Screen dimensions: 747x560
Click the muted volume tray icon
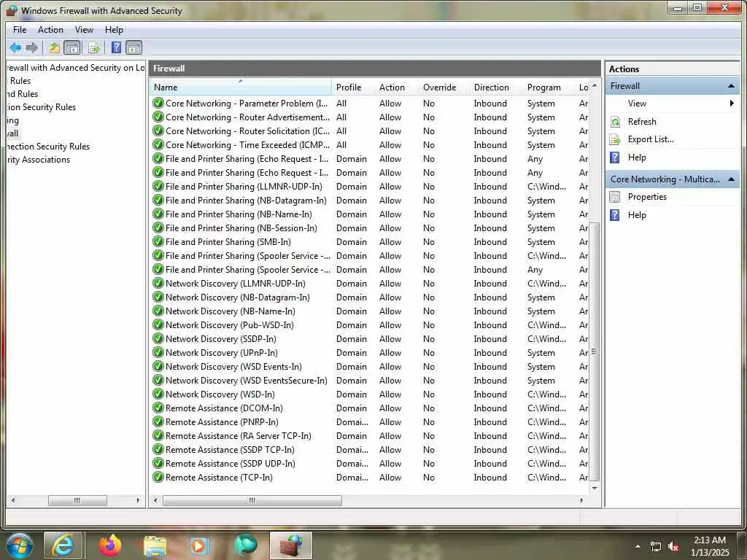[673, 547]
